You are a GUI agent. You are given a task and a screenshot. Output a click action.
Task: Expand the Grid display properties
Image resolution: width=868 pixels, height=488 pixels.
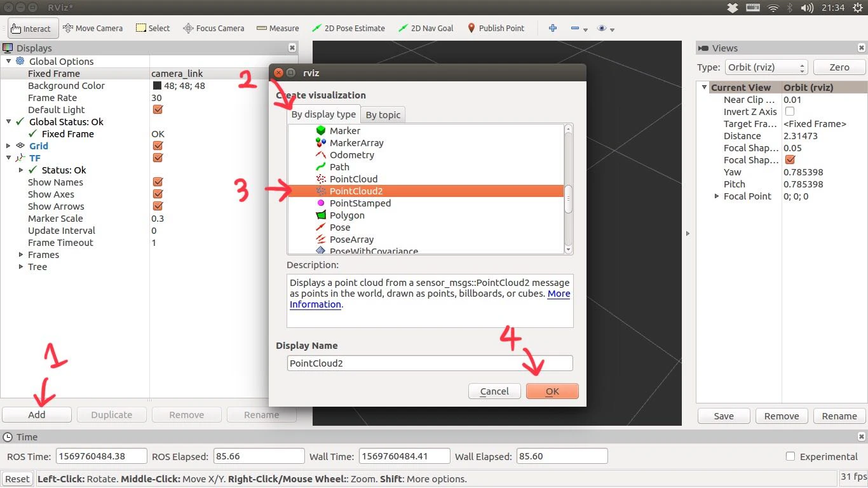9,146
